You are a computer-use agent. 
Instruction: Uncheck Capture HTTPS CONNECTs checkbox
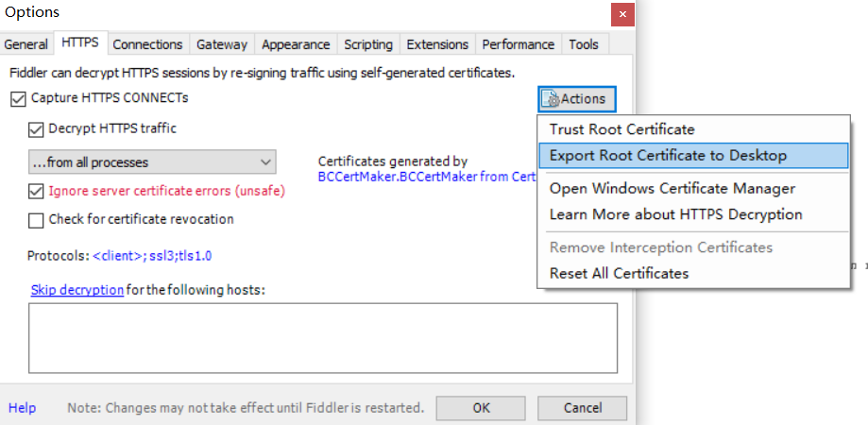coord(18,98)
